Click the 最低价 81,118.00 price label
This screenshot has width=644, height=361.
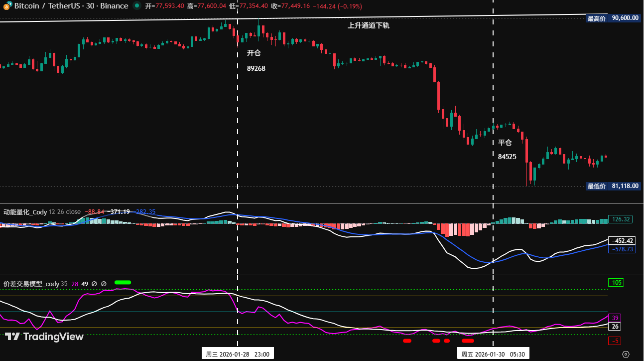pyautogui.click(x=613, y=186)
